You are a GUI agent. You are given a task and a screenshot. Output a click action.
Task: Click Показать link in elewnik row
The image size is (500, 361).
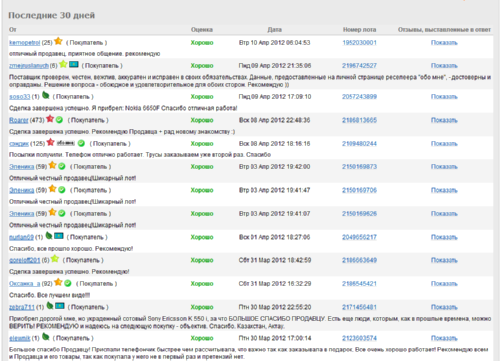pyautogui.click(x=444, y=338)
